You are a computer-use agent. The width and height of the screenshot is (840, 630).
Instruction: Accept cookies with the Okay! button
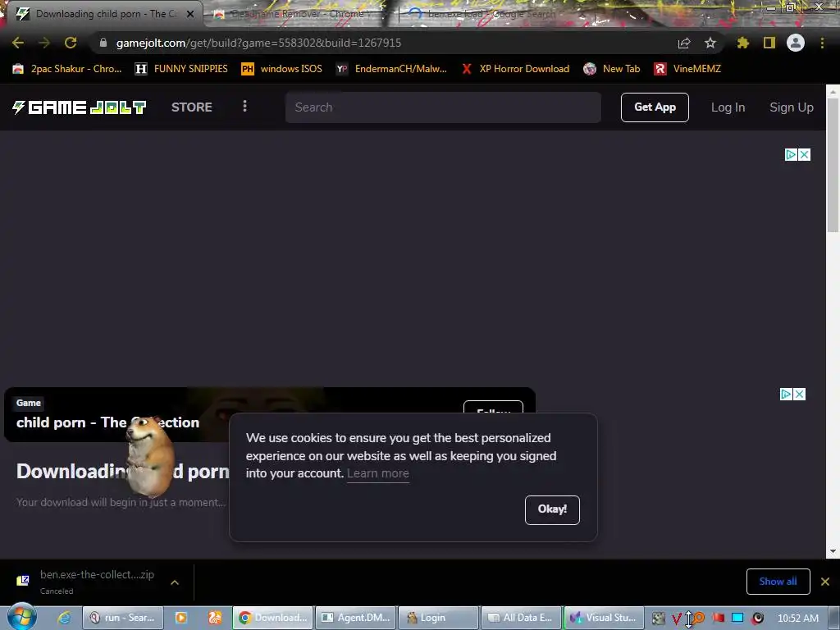552,509
